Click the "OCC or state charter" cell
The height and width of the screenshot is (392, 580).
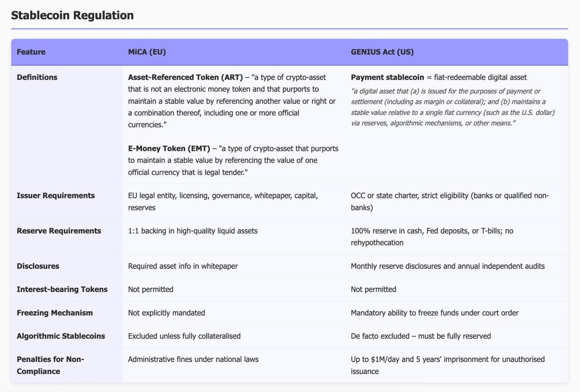coord(450,201)
